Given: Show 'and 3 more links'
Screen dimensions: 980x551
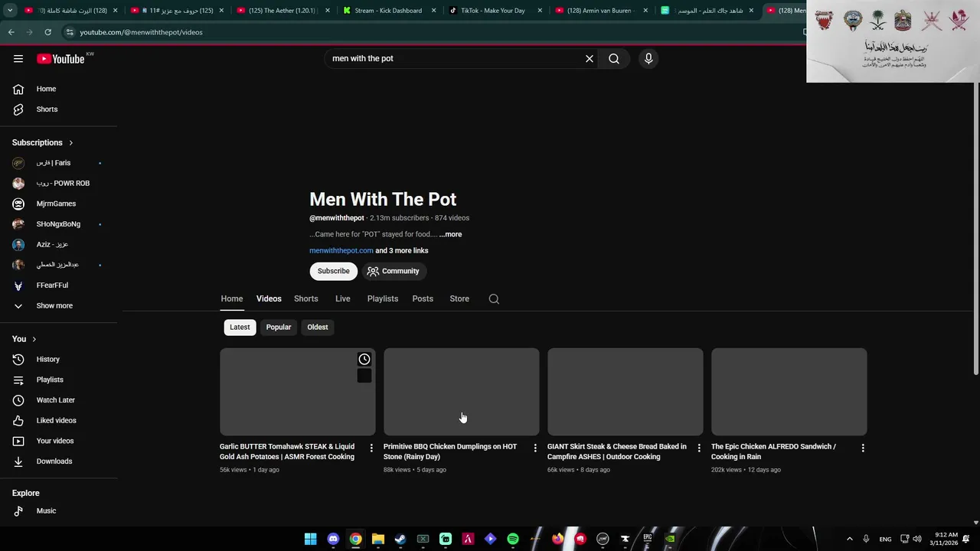Looking at the screenshot, I should [x=402, y=250].
